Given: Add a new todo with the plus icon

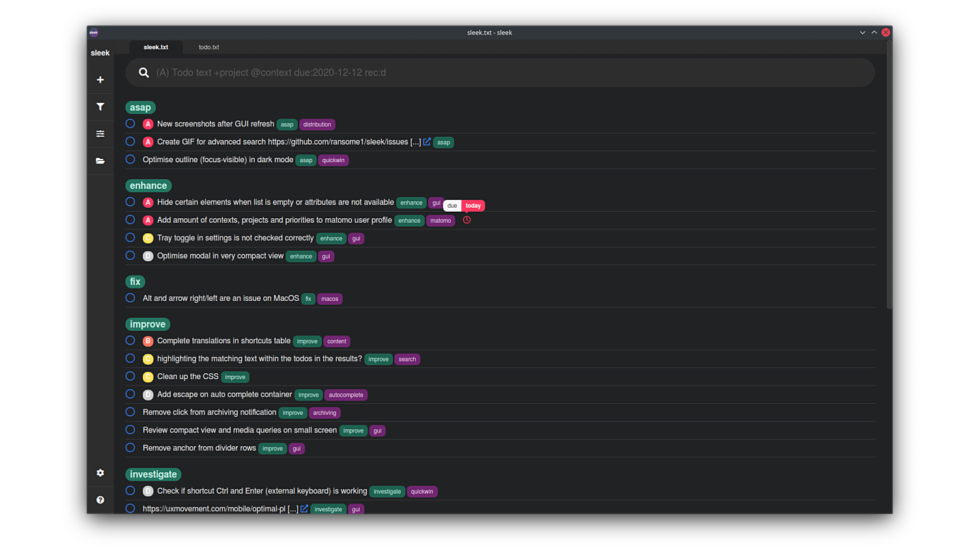Looking at the screenshot, I should click(100, 79).
